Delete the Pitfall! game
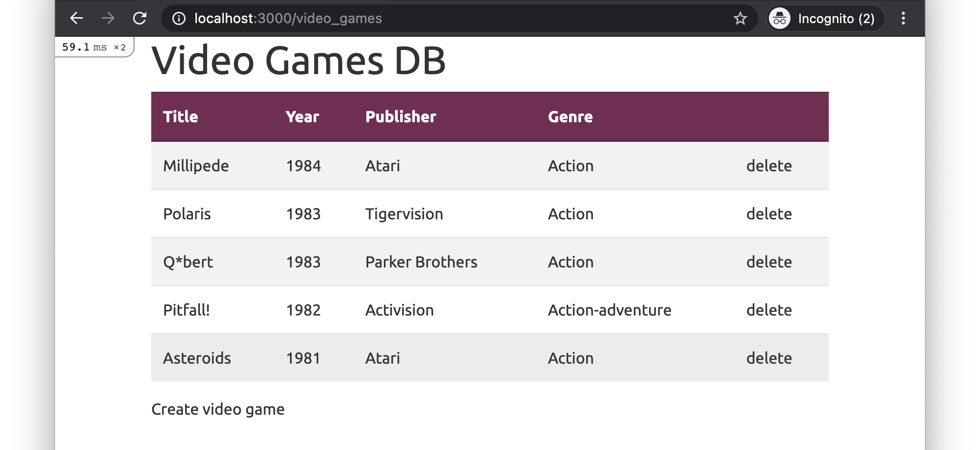Viewport: 980px width, 450px height. 769,310
